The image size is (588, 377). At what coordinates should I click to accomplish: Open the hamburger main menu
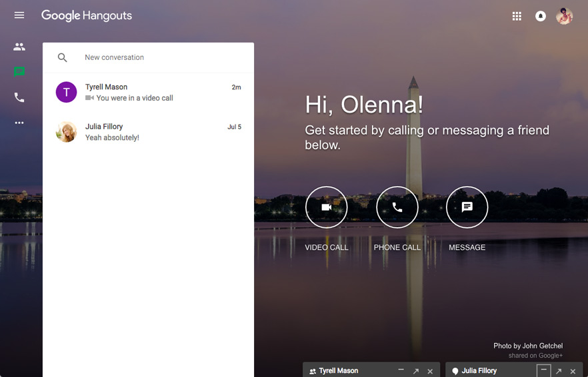(19, 15)
